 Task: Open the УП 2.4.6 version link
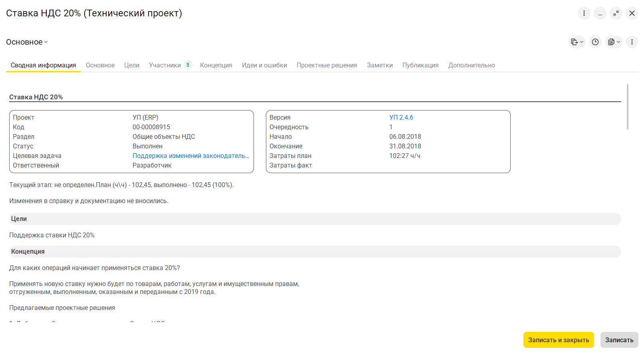[x=401, y=118]
